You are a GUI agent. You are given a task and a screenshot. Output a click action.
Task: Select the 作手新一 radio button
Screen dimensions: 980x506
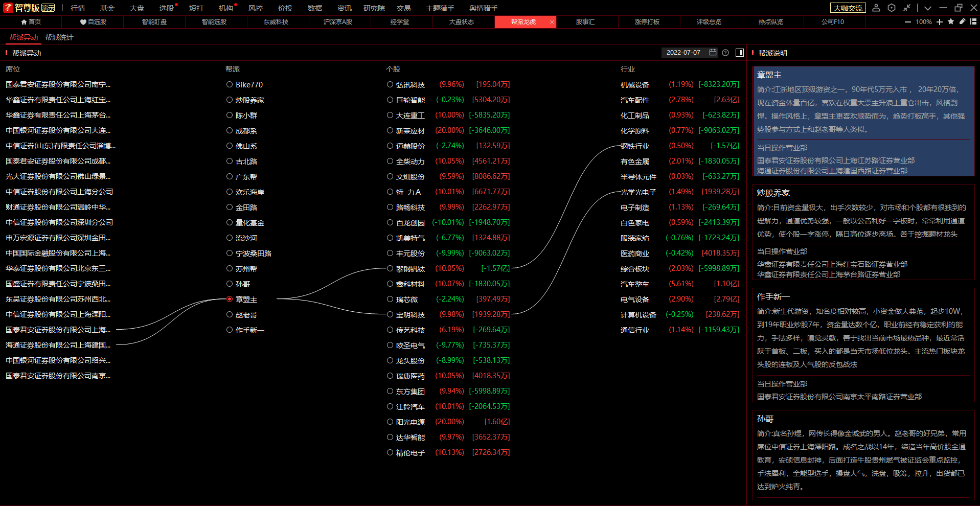coord(230,330)
